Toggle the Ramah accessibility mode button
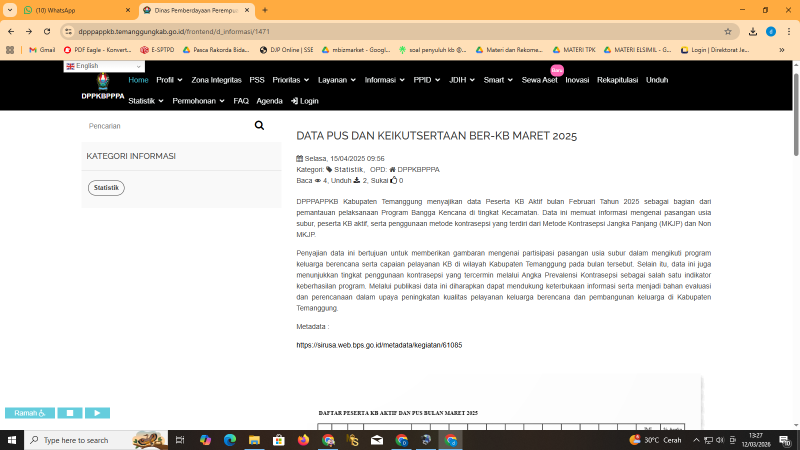 (x=29, y=412)
